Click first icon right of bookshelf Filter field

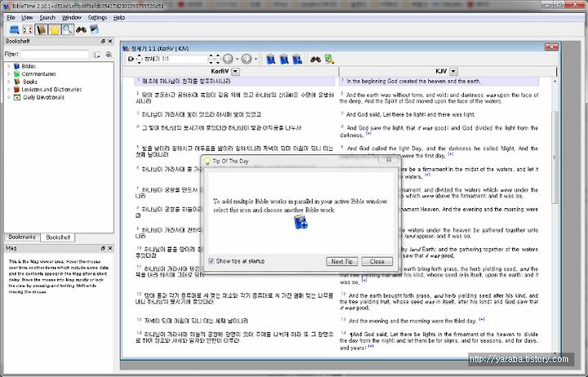pos(96,55)
